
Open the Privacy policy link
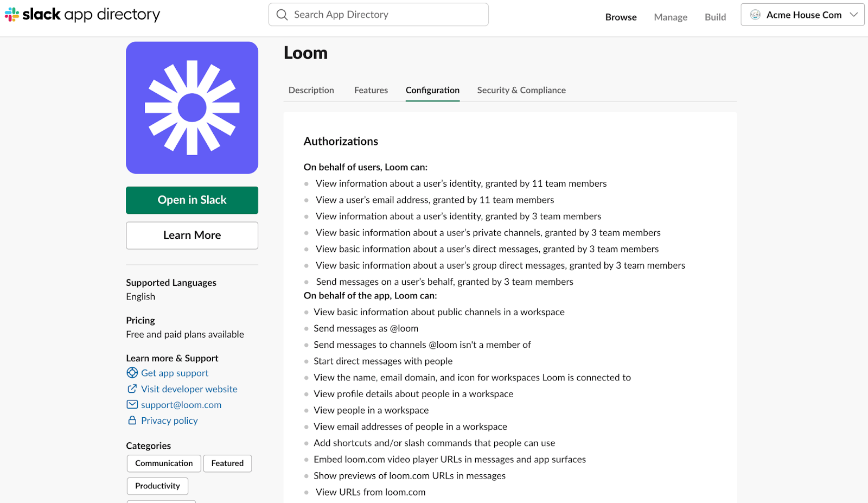(x=169, y=421)
